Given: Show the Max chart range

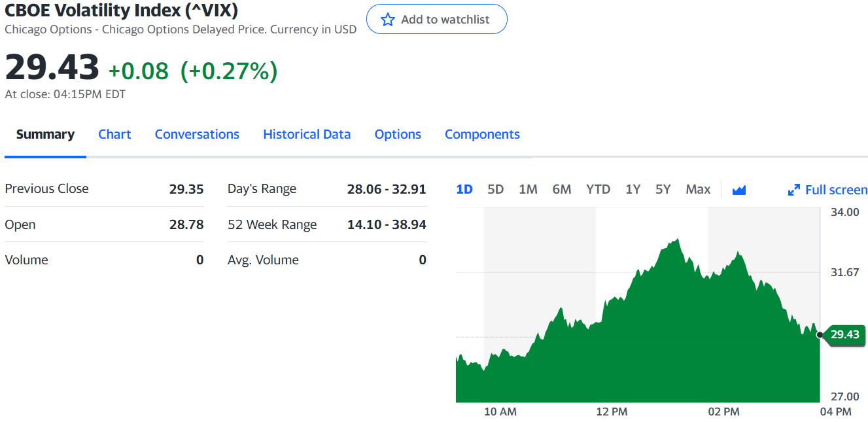Looking at the screenshot, I should coord(698,189).
